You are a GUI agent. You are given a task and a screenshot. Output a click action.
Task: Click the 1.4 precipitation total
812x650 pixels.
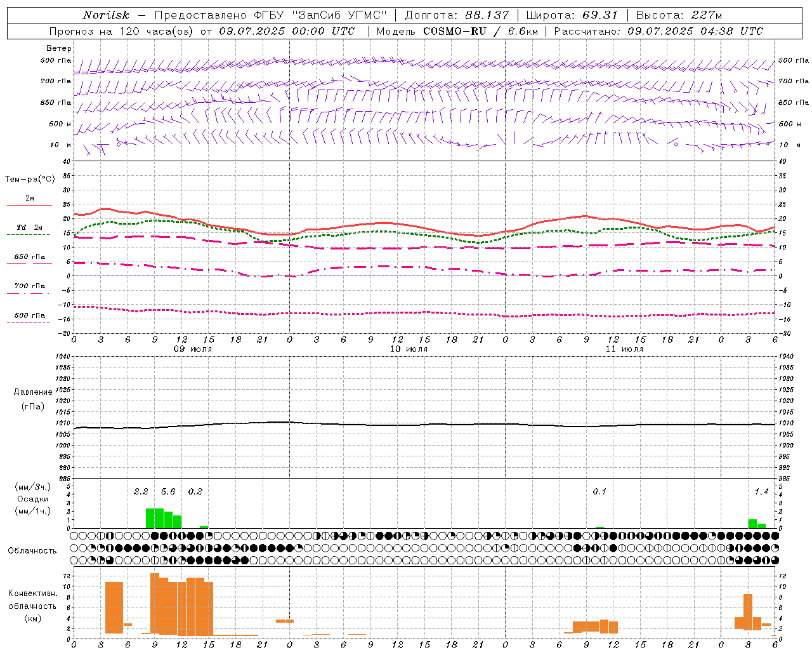pos(761,492)
